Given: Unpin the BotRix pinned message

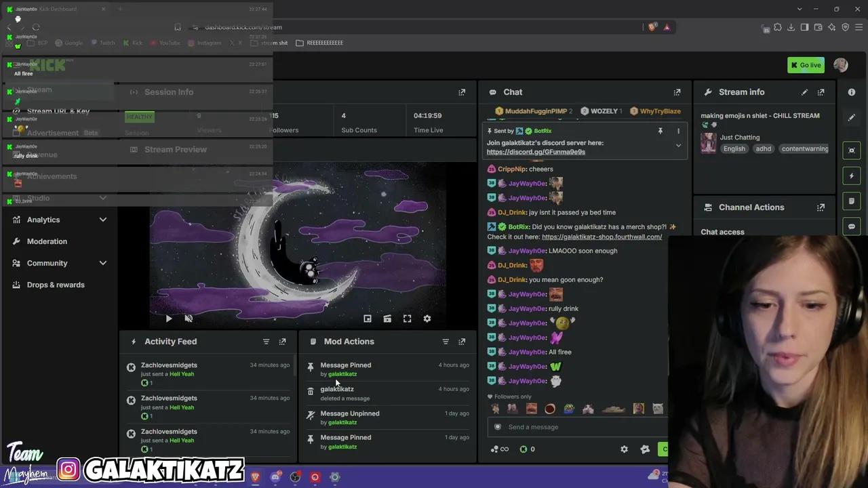Looking at the screenshot, I should pos(660,131).
